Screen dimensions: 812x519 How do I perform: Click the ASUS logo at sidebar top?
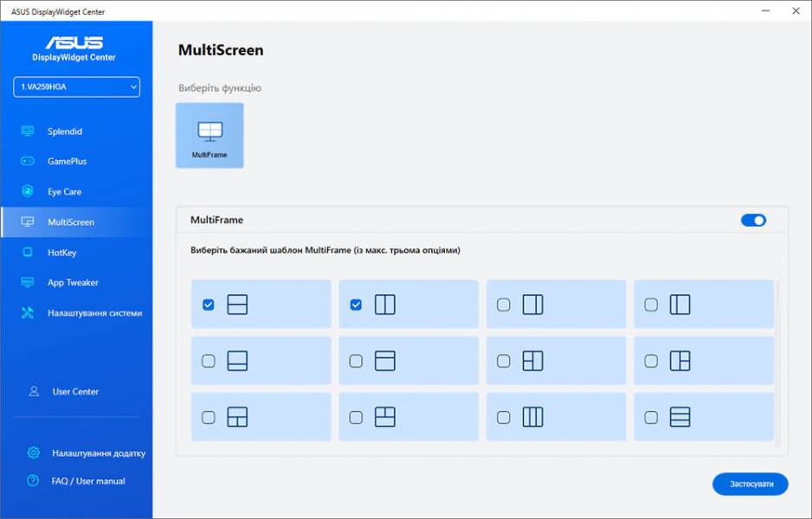click(x=74, y=42)
